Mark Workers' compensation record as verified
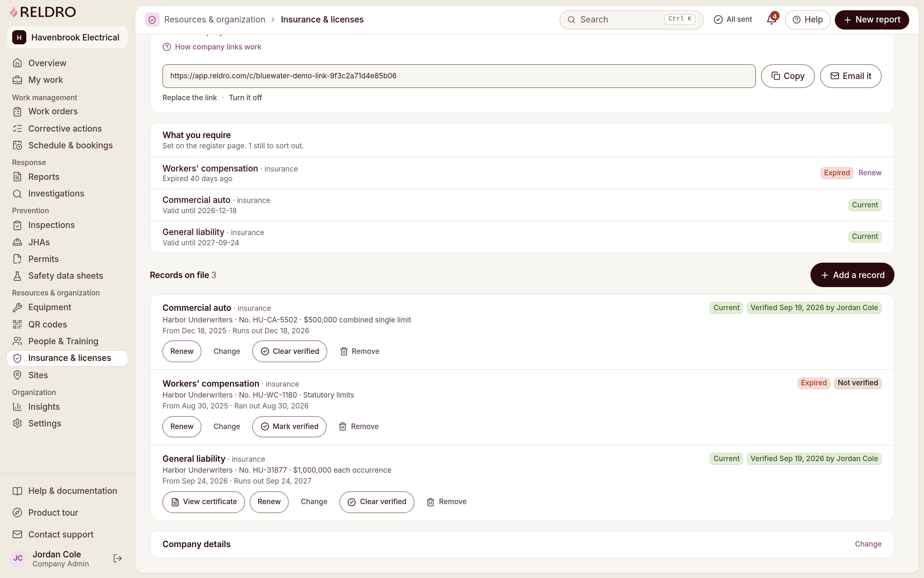 click(289, 427)
